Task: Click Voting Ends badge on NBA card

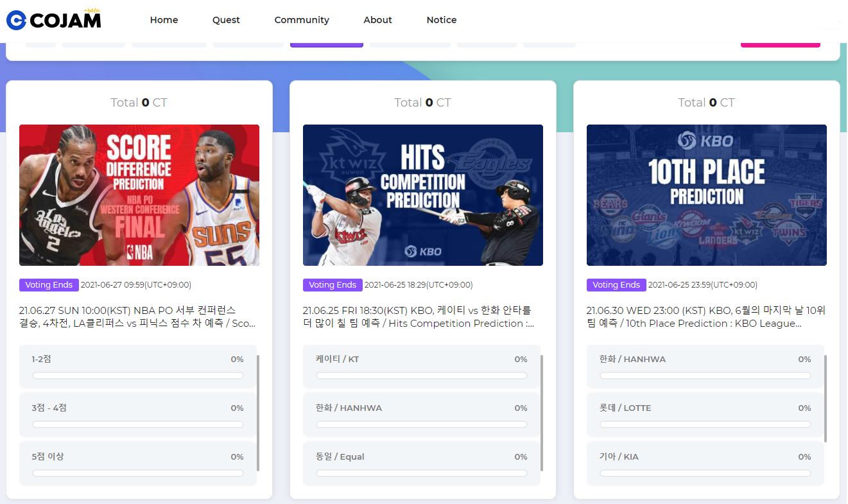Action: click(x=49, y=285)
